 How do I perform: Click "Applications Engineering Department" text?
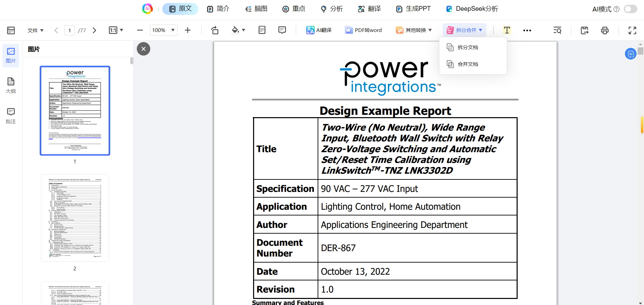(x=394, y=225)
